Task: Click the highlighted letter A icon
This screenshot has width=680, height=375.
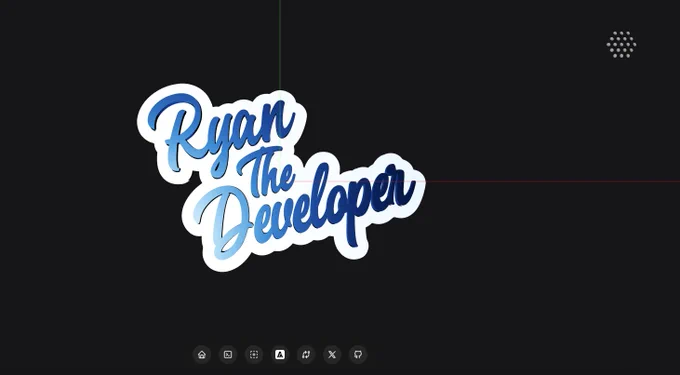Action: point(280,355)
